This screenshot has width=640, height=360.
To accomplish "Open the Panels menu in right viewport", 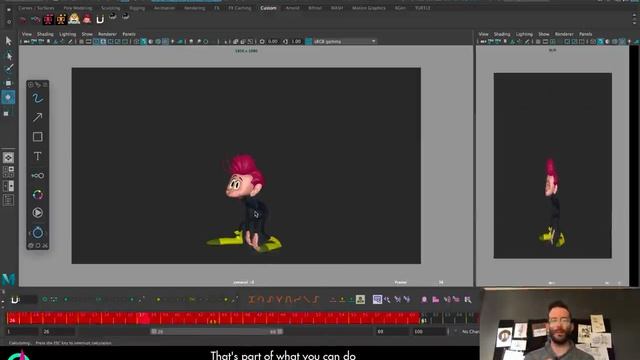I will coord(586,34).
